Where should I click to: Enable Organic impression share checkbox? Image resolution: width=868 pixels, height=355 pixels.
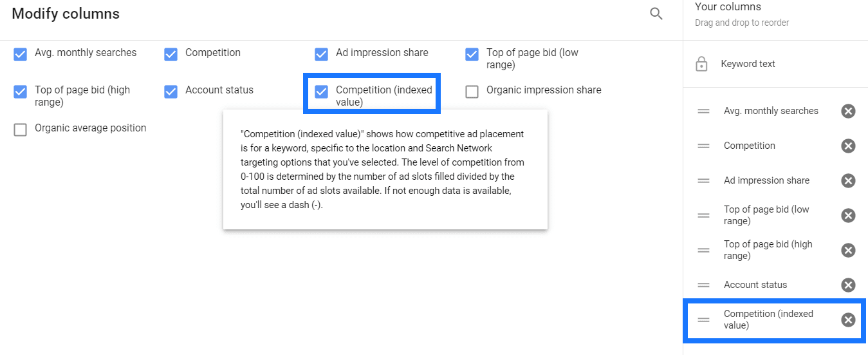(x=472, y=91)
